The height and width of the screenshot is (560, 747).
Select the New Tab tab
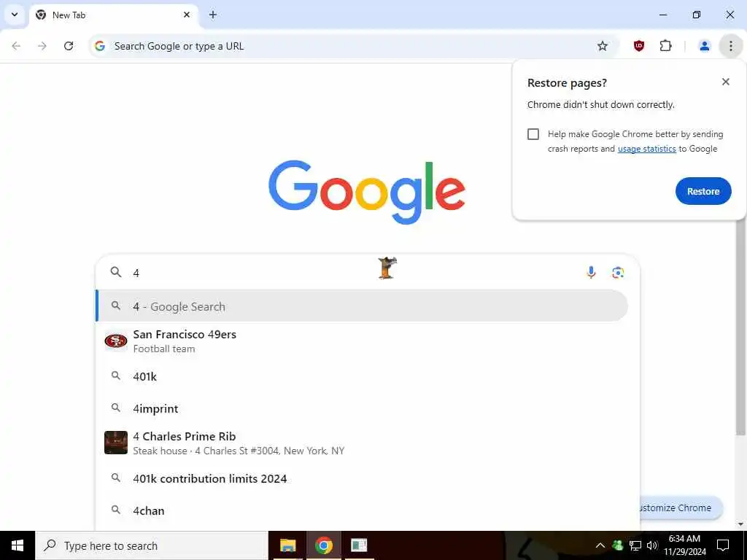pos(115,15)
